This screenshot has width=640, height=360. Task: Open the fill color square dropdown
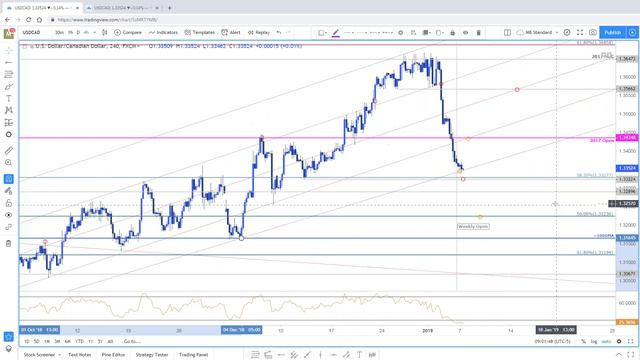pyautogui.click(x=440, y=33)
